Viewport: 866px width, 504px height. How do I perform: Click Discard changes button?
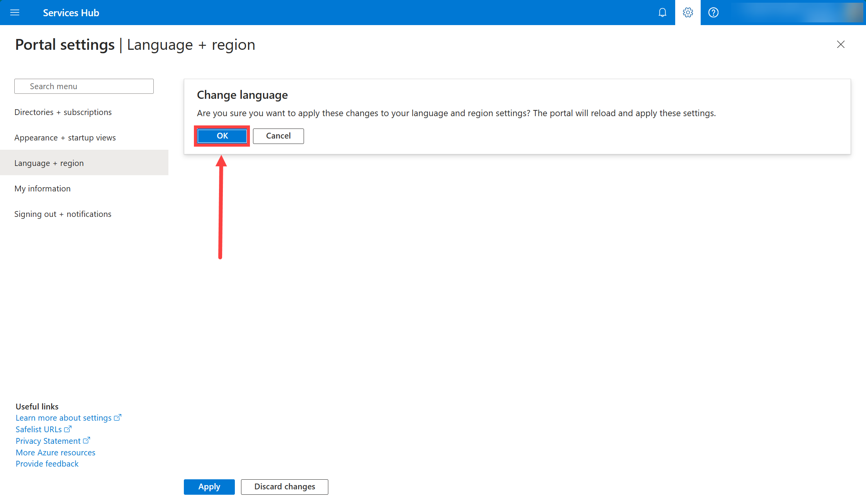pos(284,487)
